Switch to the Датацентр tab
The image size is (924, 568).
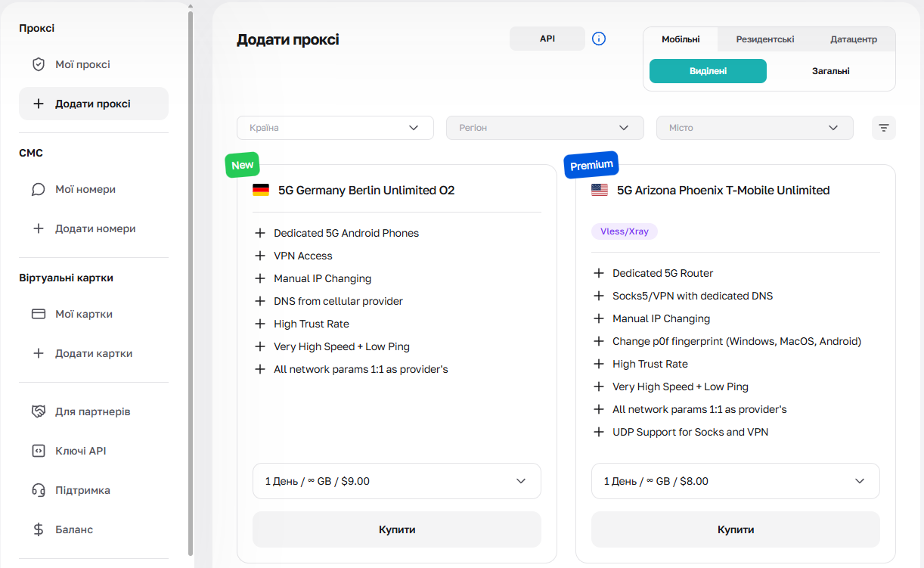pos(853,39)
